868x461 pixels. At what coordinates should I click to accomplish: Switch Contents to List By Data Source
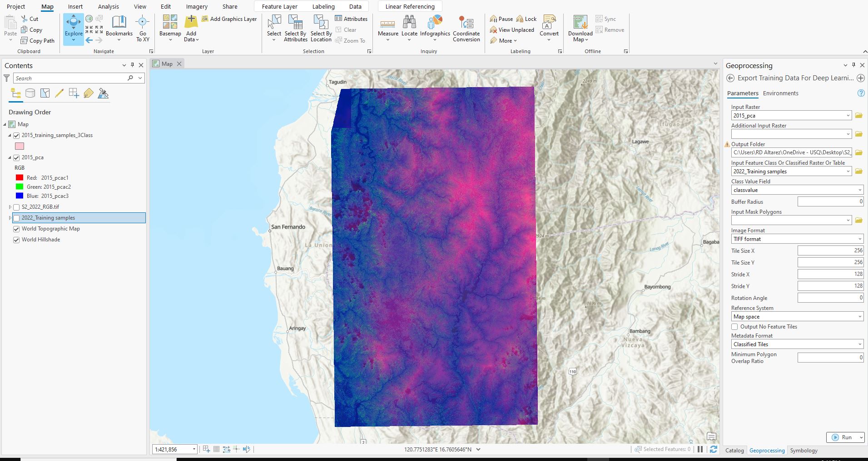pos(30,93)
